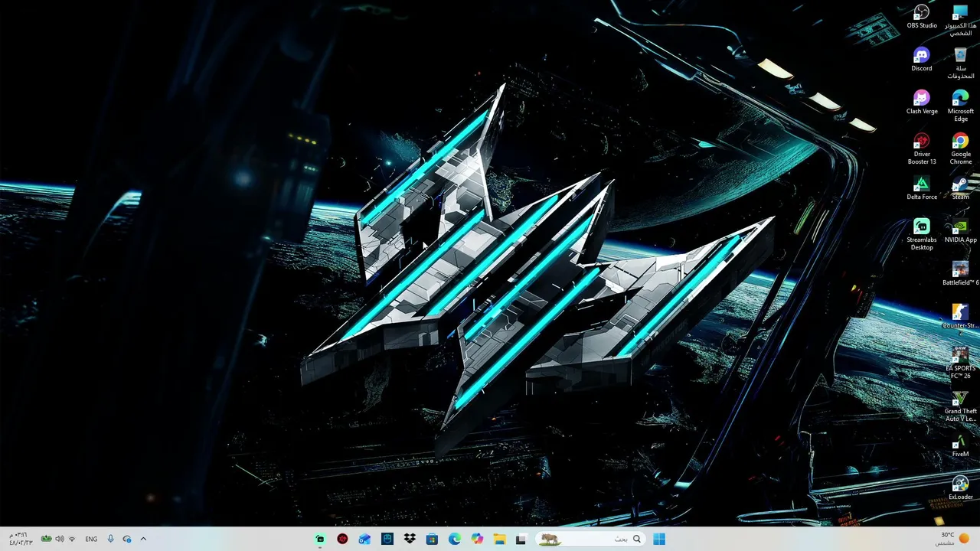Image resolution: width=980 pixels, height=551 pixels.
Task: Select the Delta Force desktop shortcut
Action: tap(922, 188)
